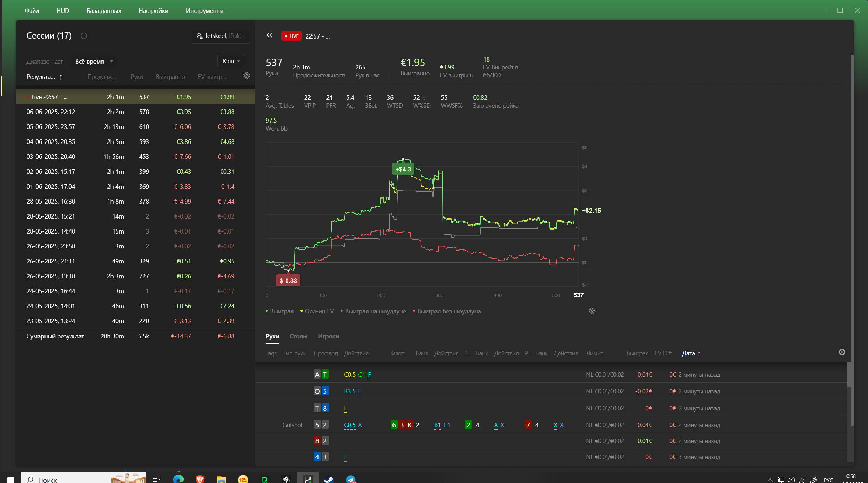Open Telegram from taskbar
This screenshot has height=483, width=868.
(x=351, y=479)
